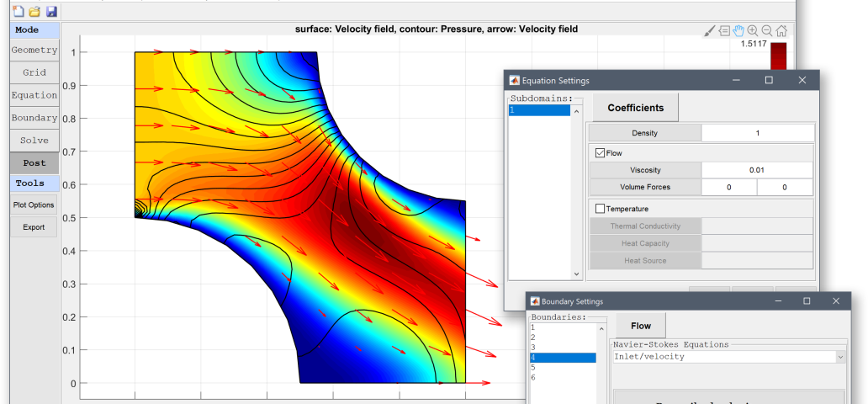The image size is (868, 404).
Task: Close the Boundary Settings window
Action: tap(836, 301)
